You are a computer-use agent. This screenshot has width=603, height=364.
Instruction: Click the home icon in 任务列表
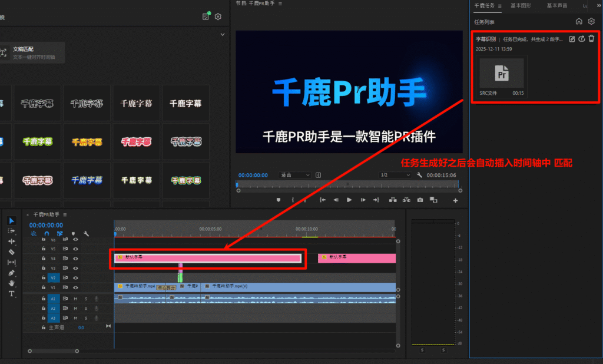[x=579, y=21]
